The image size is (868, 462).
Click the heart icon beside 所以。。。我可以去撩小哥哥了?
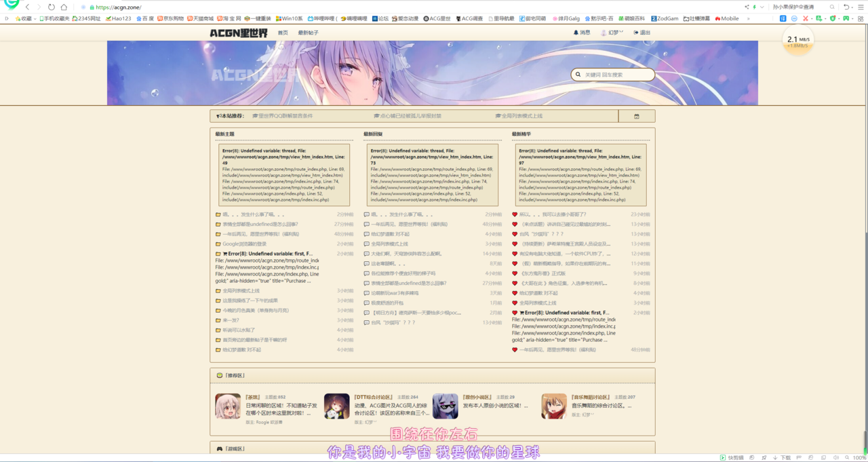click(x=515, y=214)
